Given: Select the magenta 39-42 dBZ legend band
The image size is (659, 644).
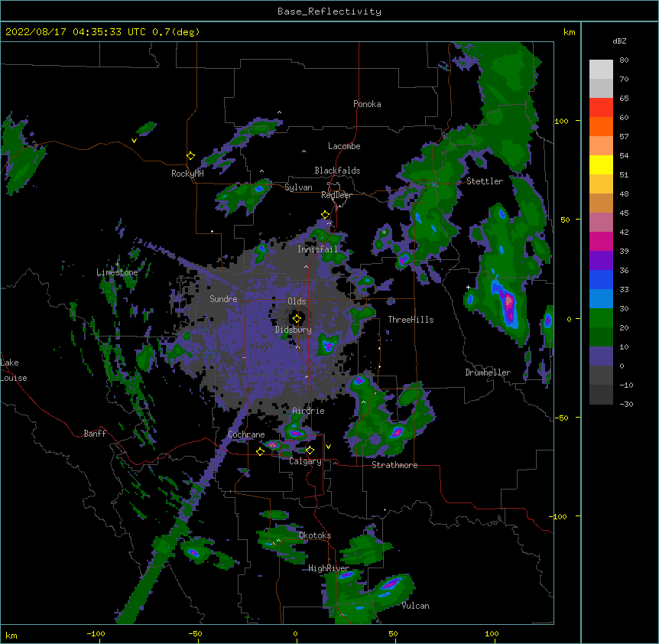Looking at the screenshot, I should point(601,241).
